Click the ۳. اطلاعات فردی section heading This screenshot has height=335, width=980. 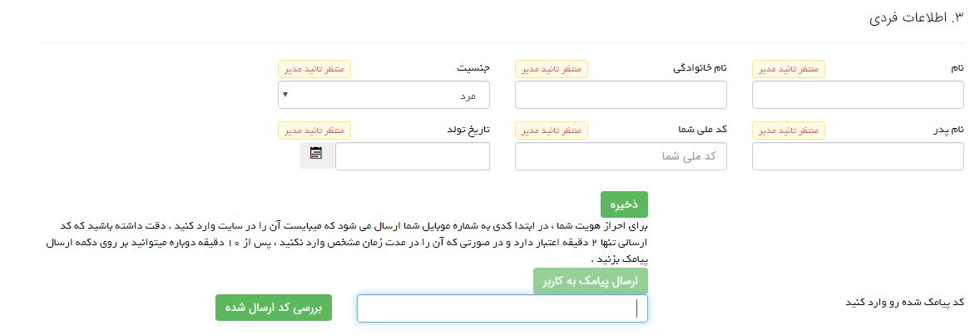click(x=917, y=18)
